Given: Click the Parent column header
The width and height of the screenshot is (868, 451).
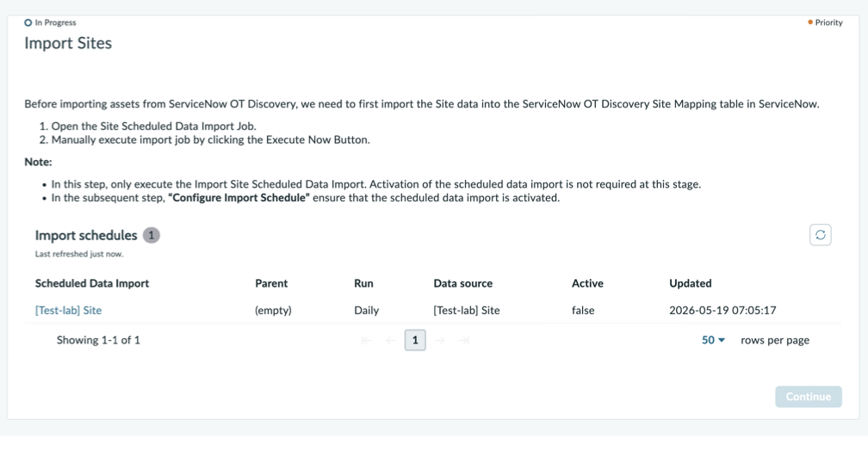Looking at the screenshot, I should coord(271,283).
